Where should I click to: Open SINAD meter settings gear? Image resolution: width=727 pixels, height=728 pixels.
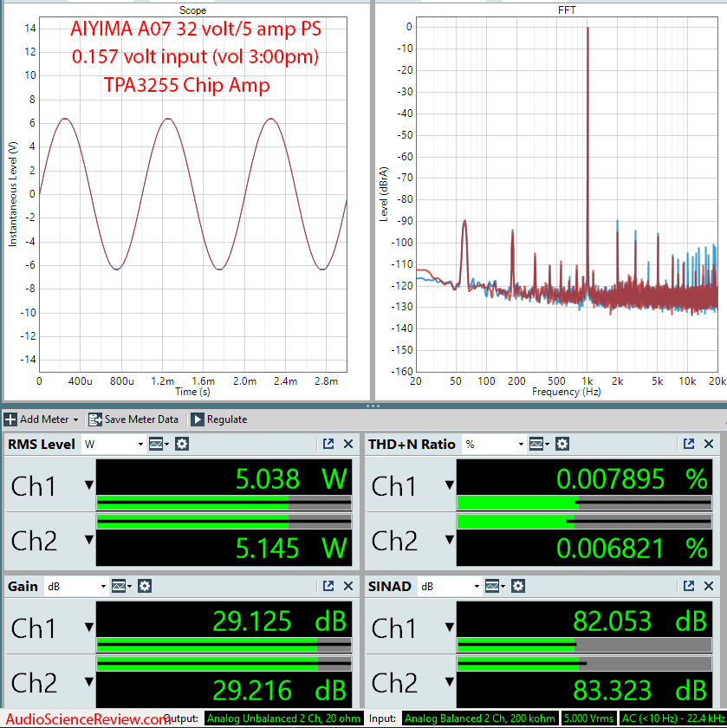point(517,587)
